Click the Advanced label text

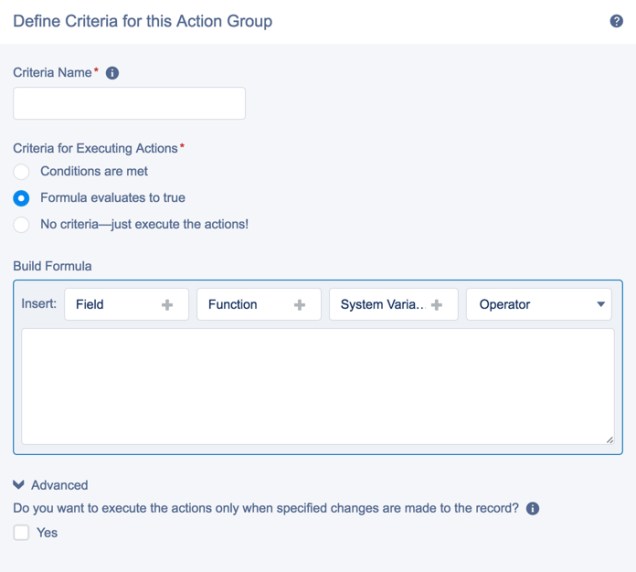59,485
